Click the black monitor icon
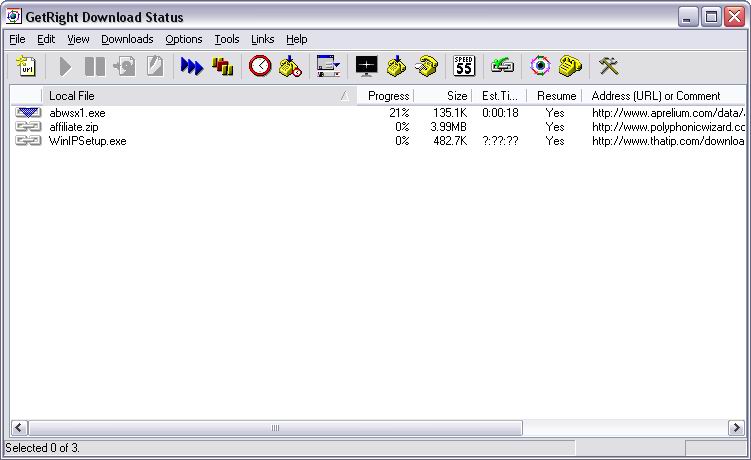 coord(366,66)
